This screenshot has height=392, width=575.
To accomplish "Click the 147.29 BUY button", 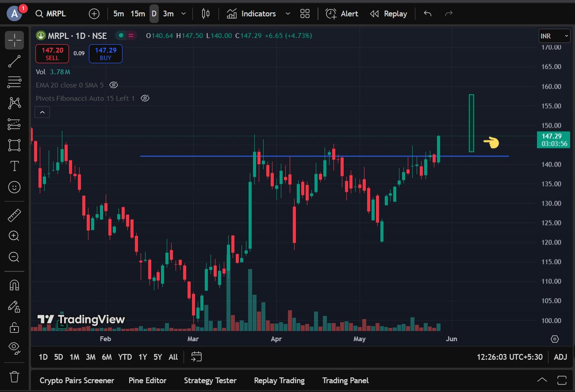I will coord(105,54).
